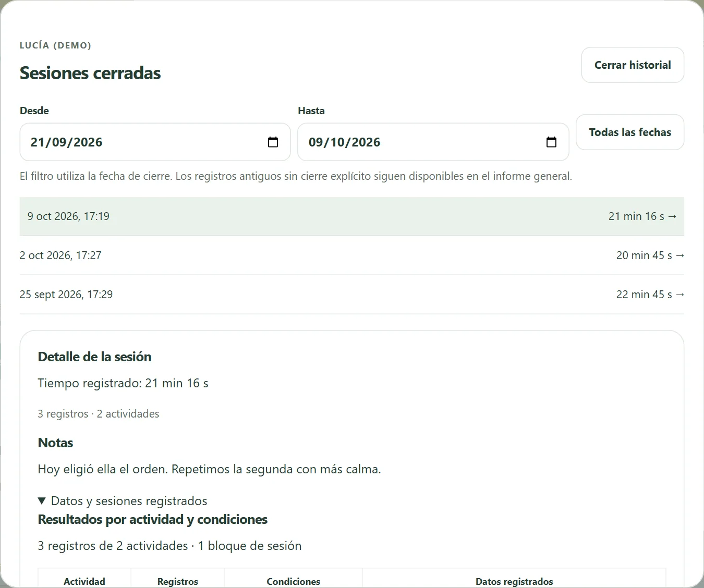Close history with Cerrar historial button
The width and height of the screenshot is (704, 588).
(633, 65)
